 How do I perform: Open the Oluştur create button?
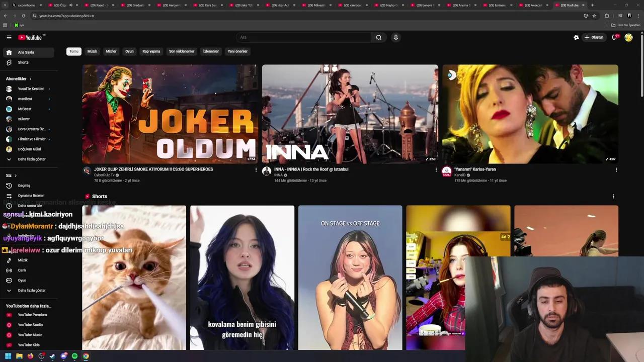pyautogui.click(x=594, y=37)
